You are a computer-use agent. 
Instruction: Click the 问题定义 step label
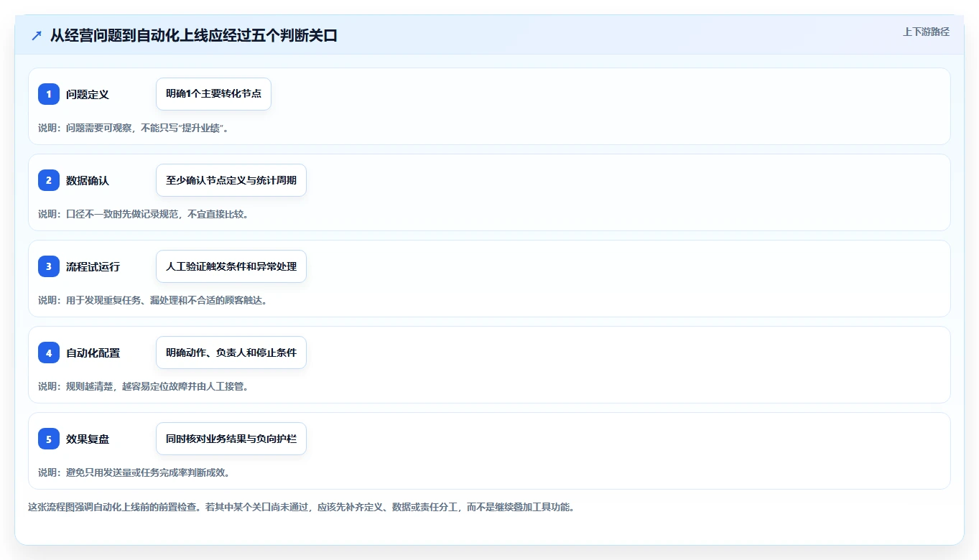pyautogui.click(x=88, y=94)
